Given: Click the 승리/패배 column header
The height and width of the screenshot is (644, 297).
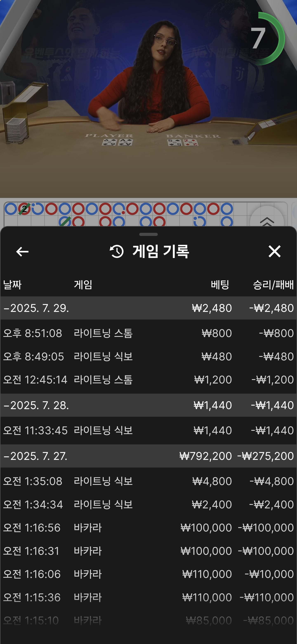Looking at the screenshot, I should coord(273,285).
